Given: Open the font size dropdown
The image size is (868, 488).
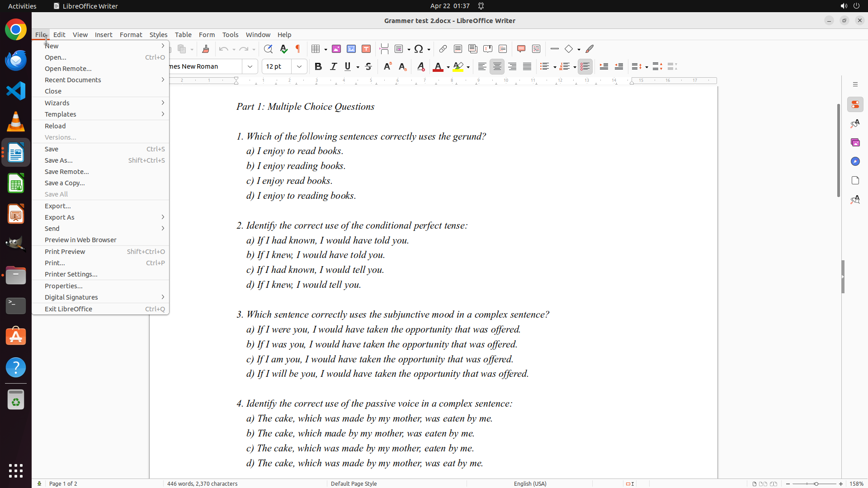Looking at the screenshot, I should click(x=299, y=66).
